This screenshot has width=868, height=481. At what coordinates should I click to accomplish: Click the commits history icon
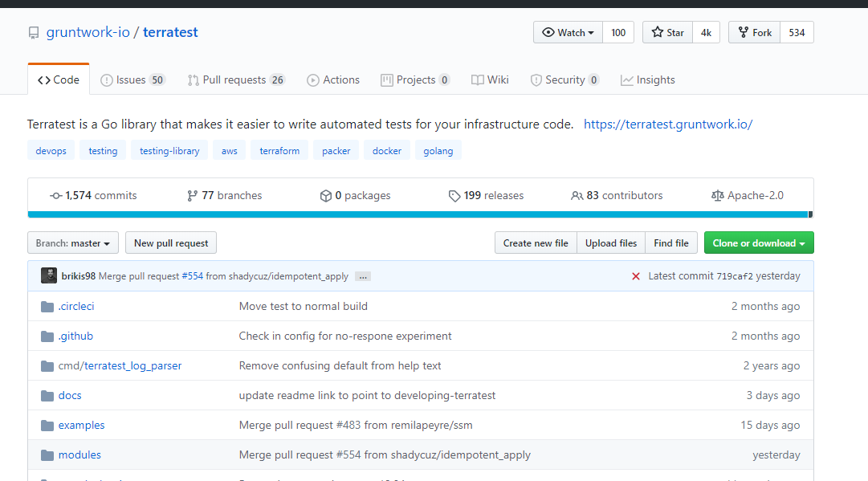pos(55,195)
